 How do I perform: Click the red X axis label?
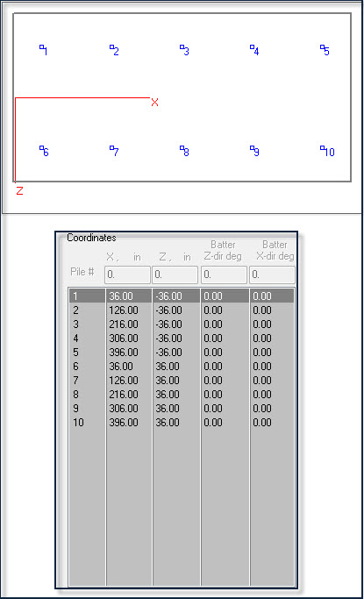point(154,102)
